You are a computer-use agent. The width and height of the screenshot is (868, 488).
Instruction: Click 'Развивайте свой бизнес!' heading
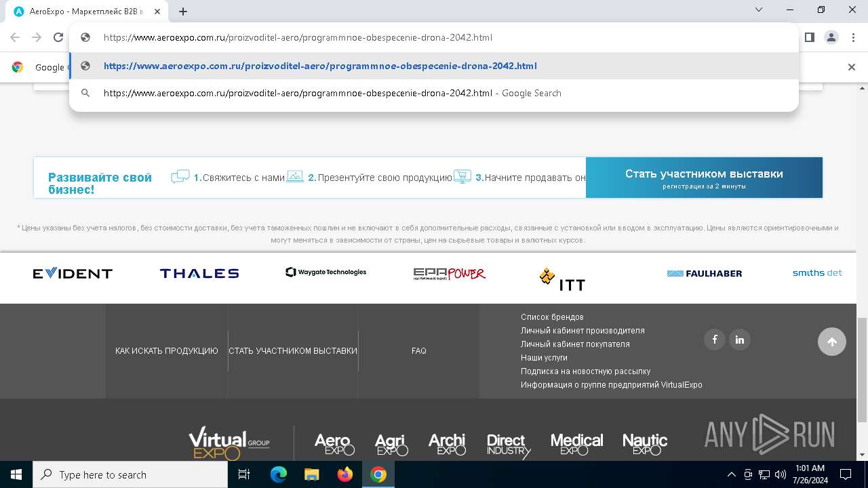(x=100, y=184)
